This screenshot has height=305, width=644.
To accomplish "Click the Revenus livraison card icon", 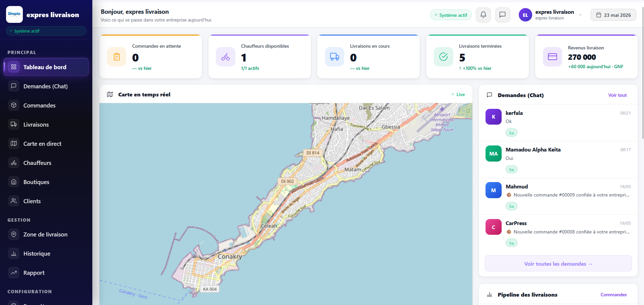I will point(552,57).
